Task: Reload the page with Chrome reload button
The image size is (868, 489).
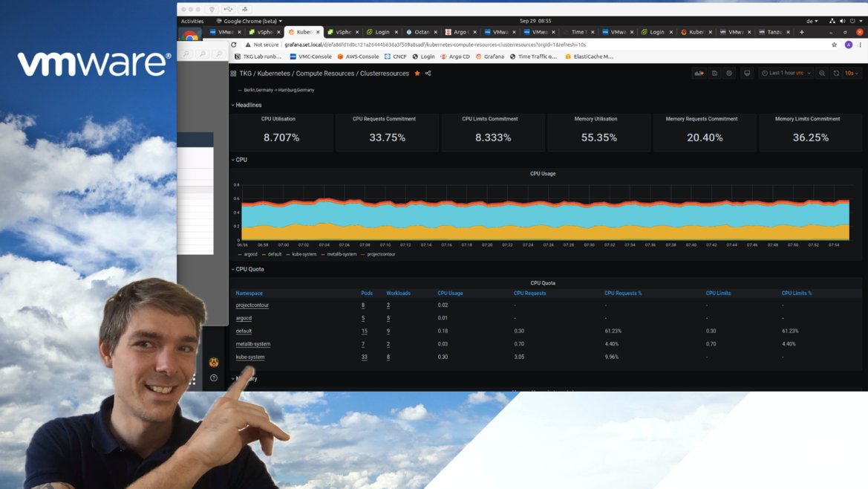Action: pos(234,45)
